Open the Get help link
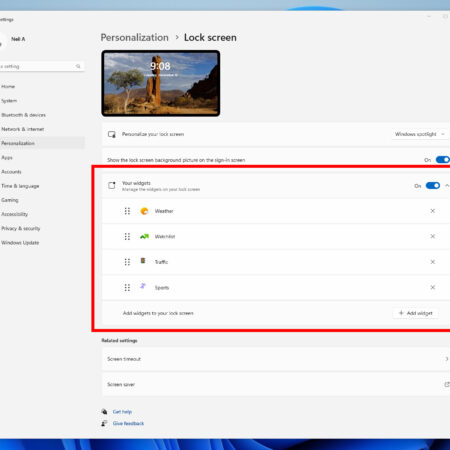 tap(122, 412)
